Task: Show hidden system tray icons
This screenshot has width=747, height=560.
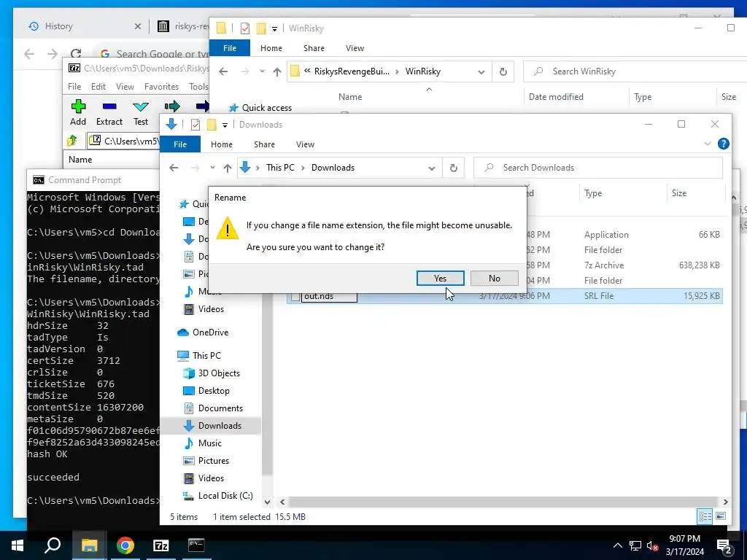Action: pos(617,545)
